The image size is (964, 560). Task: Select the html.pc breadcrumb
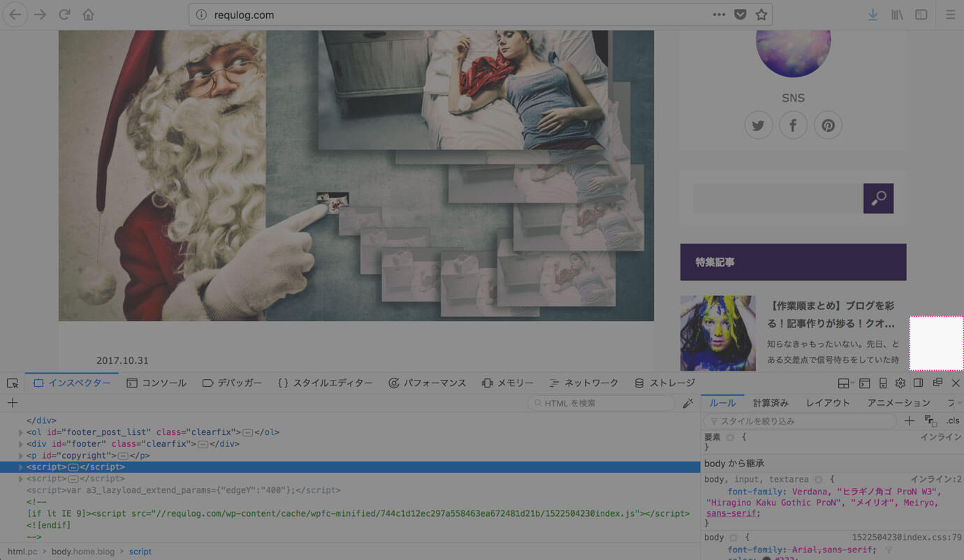click(x=22, y=552)
